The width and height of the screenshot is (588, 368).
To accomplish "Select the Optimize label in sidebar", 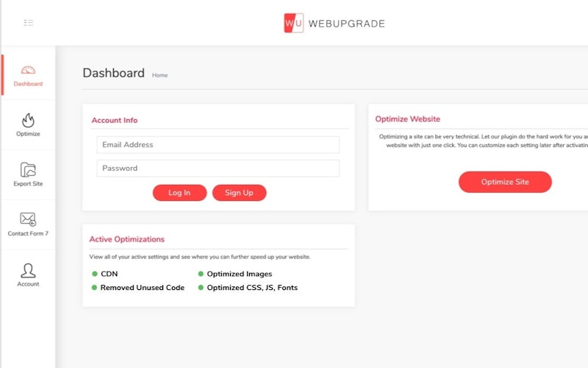I will (x=28, y=134).
